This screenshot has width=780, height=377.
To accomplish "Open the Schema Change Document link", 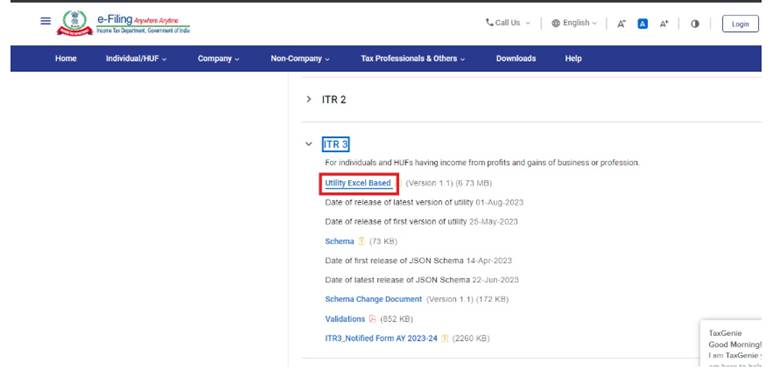I will 374,299.
